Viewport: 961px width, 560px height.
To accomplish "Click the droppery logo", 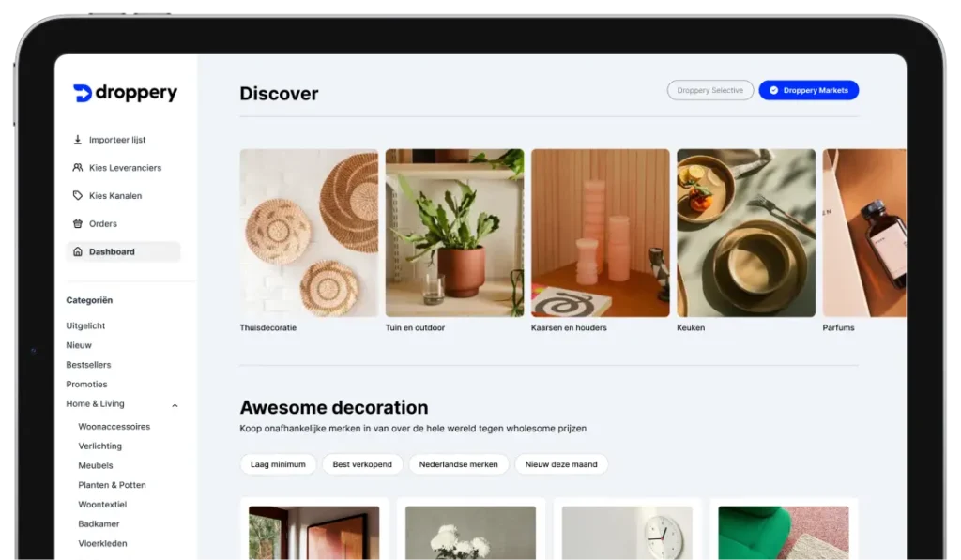I will coord(125,93).
